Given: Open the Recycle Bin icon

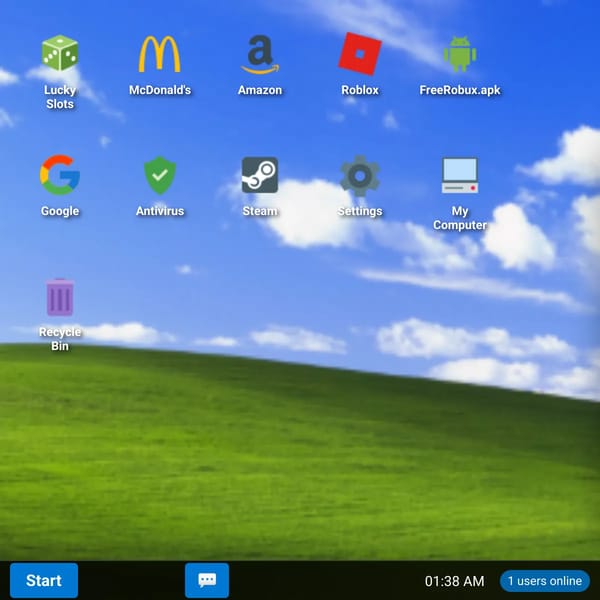Looking at the screenshot, I should (x=60, y=297).
